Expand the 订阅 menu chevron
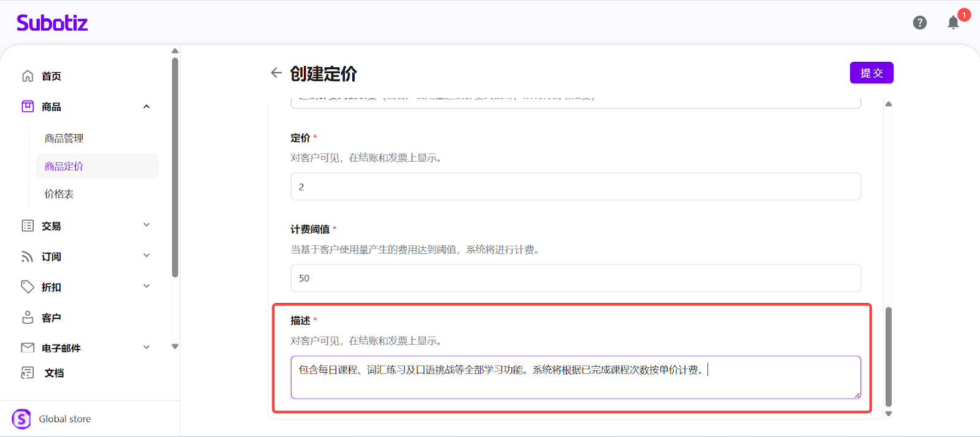This screenshot has height=437, width=980. (146, 256)
